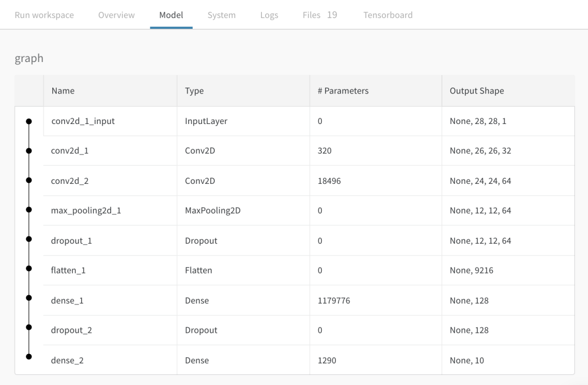Viewport: 588px width, 385px height.
Task: Select the conv2d_1 layer row name
Action: pyautogui.click(x=70, y=151)
